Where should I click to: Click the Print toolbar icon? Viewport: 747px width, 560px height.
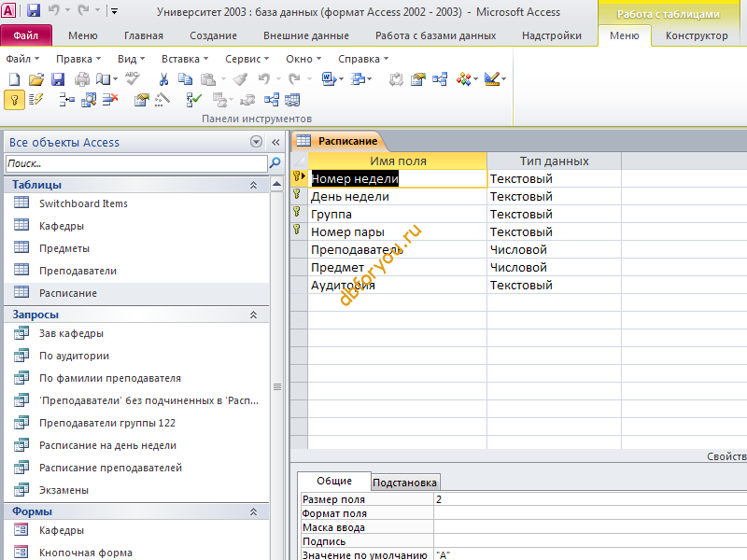(x=82, y=79)
